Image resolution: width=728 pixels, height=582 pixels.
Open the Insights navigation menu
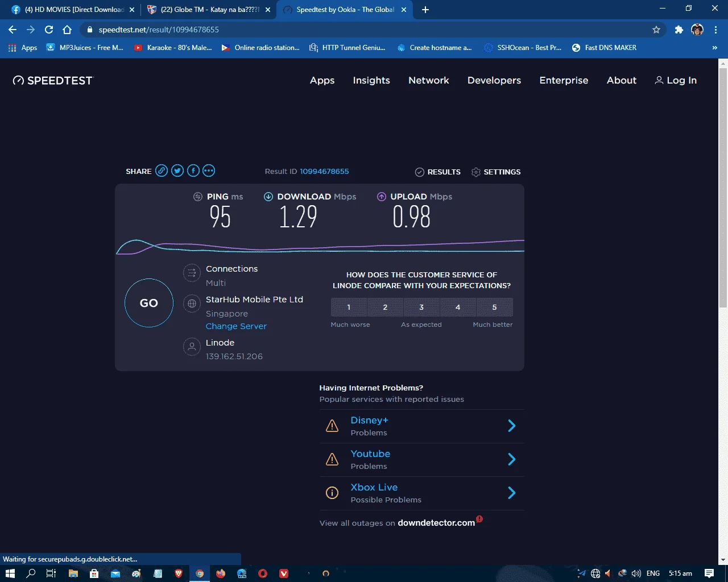point(371,80)
